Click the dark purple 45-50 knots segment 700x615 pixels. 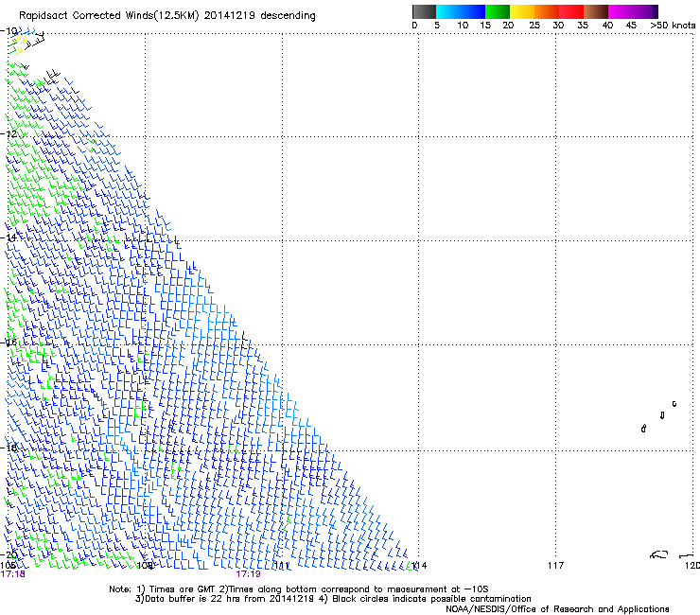[645, 11]
